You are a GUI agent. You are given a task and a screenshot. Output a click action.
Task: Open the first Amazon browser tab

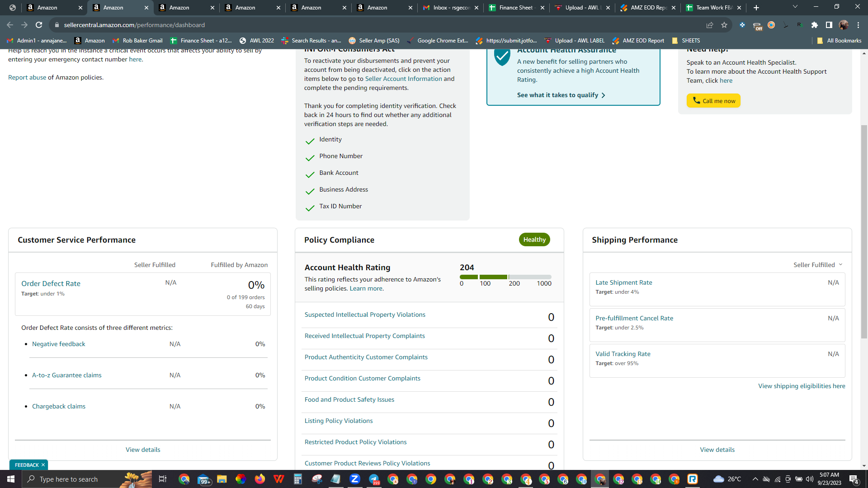53,8
